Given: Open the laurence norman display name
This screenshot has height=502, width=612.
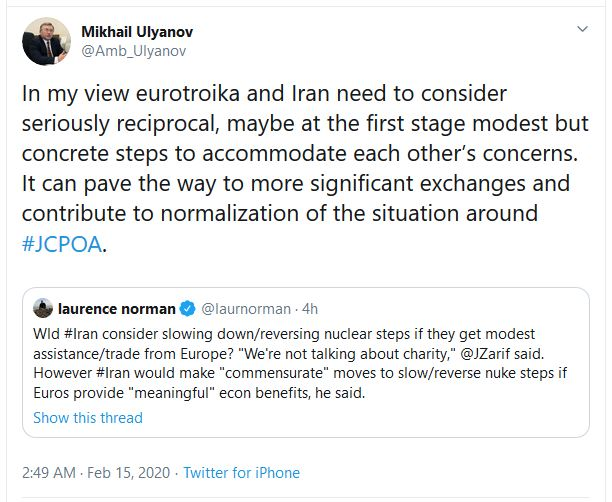Looking at the screenshot, I should pyautogui.click(x=116, y=308).
